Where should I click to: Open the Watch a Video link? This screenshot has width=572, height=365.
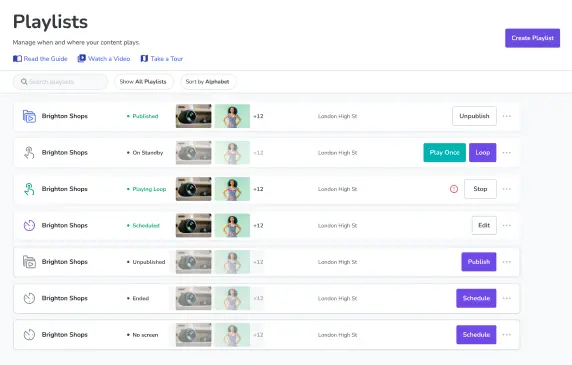coord(109,59)
